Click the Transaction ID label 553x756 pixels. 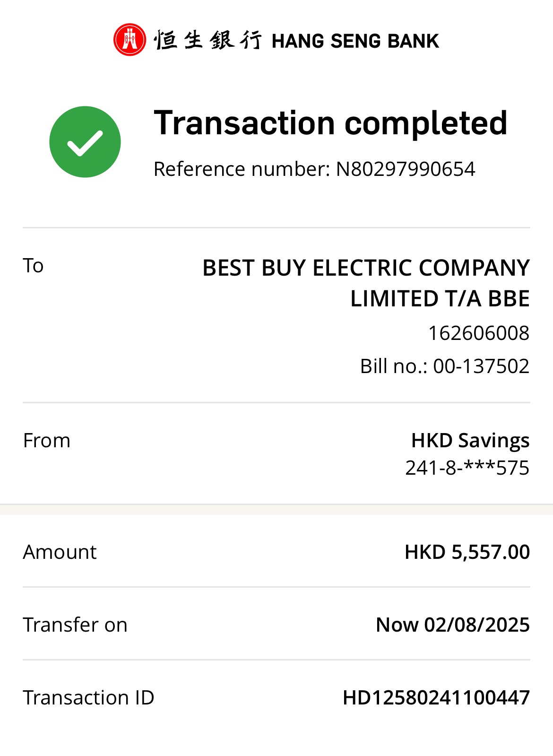[x=88, y=698]
